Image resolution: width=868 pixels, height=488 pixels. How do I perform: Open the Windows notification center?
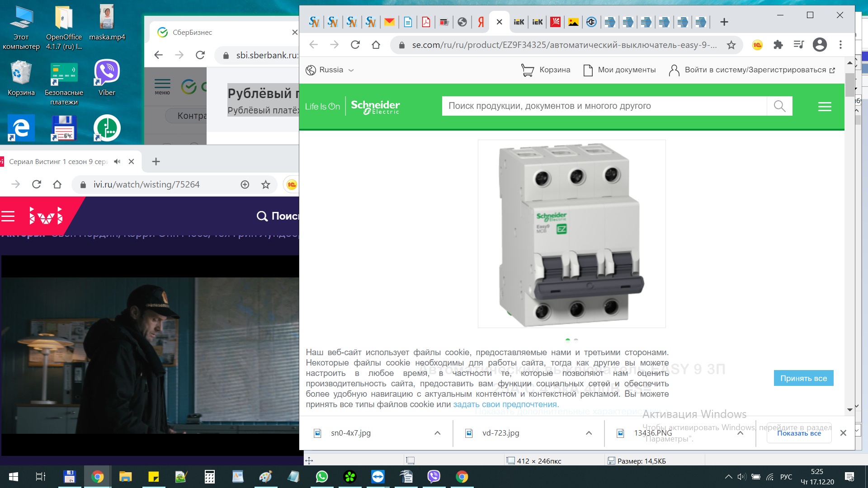(849, 477)
